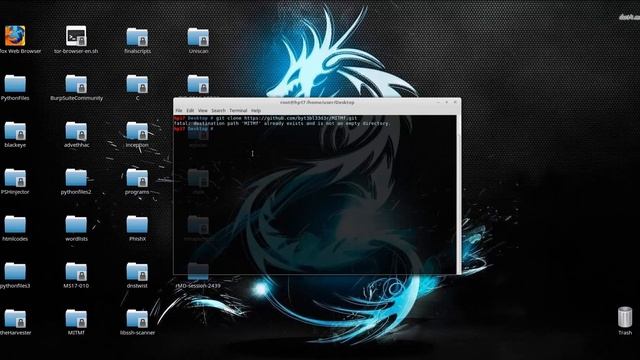Open the blackeye folder
Viewport: 640px width, 360px height.
[15, 131]
